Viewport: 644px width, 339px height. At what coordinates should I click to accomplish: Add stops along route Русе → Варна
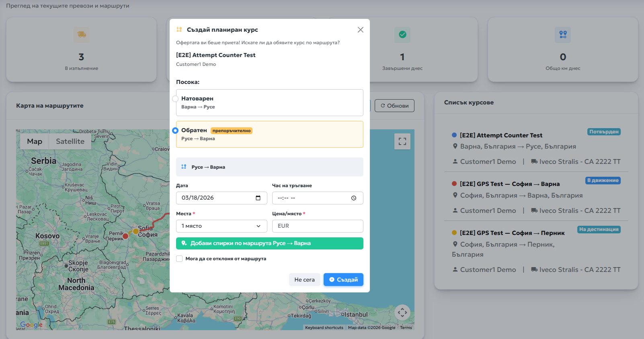coord(270,243)
